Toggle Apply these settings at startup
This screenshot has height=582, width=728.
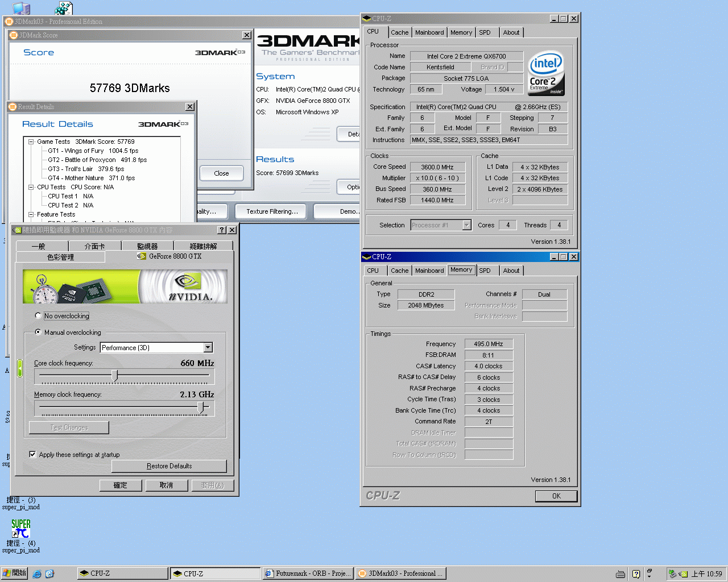tap(32, 454)
